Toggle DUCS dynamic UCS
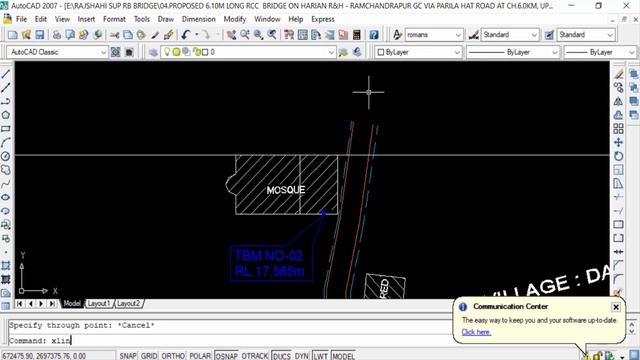The height and width of the screenshot is (360, 640). click(x=281, y=356)
